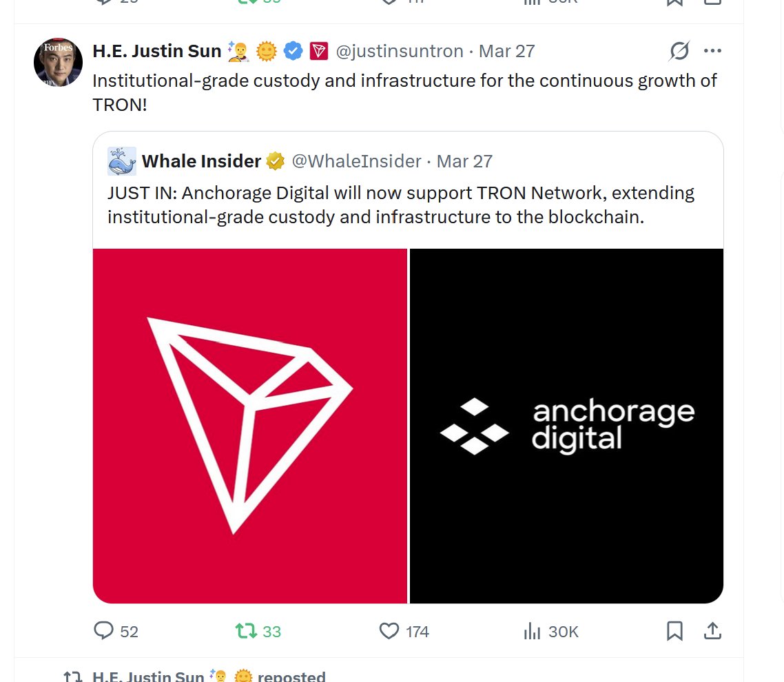
Task: Open the three-dot More options menu
Action: (x=712, y=51)
